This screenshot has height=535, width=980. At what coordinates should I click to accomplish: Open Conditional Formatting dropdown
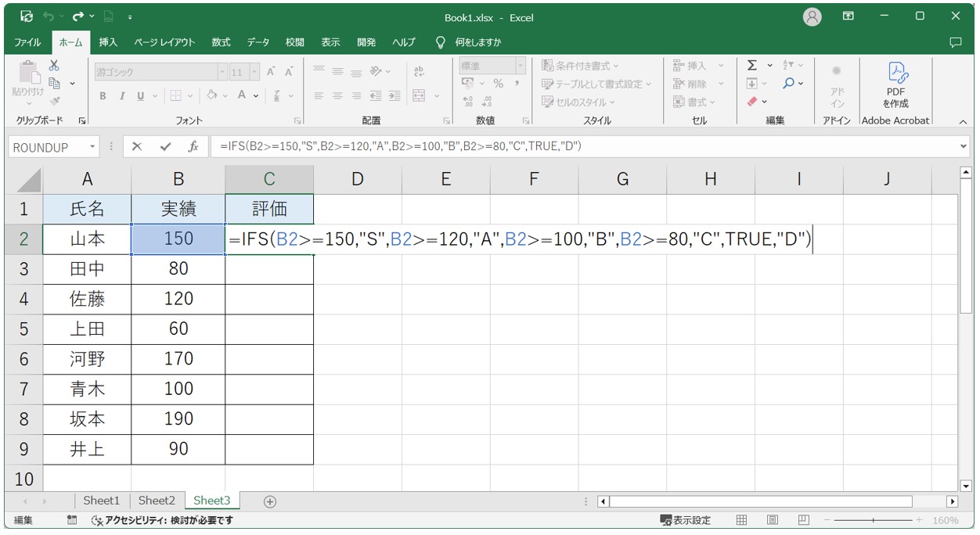[x=580, y=66]
